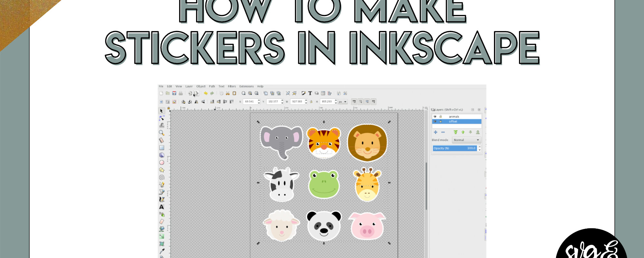Open Text and Font dialog icon

(x=310, y=93)
